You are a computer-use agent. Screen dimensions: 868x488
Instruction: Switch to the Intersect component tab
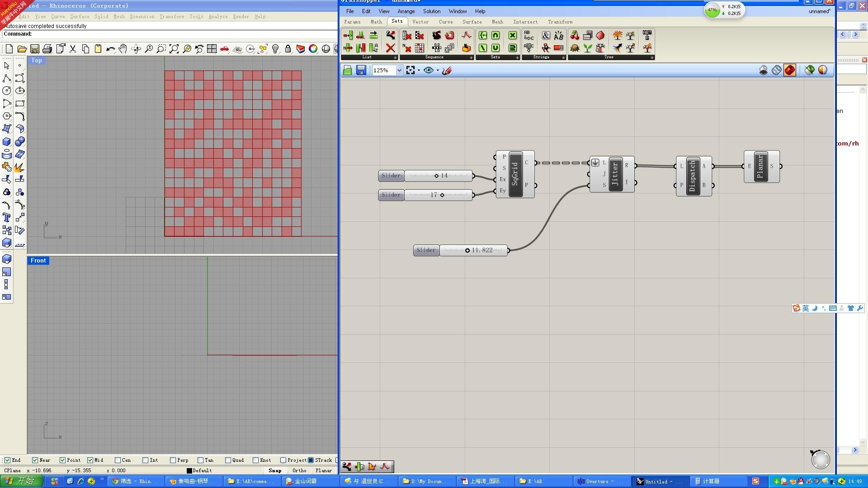coord(525,22)
